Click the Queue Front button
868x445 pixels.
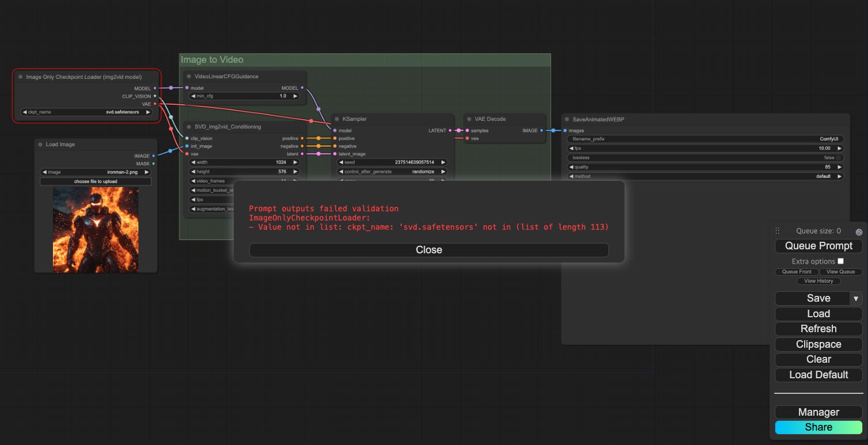(797, 272)
